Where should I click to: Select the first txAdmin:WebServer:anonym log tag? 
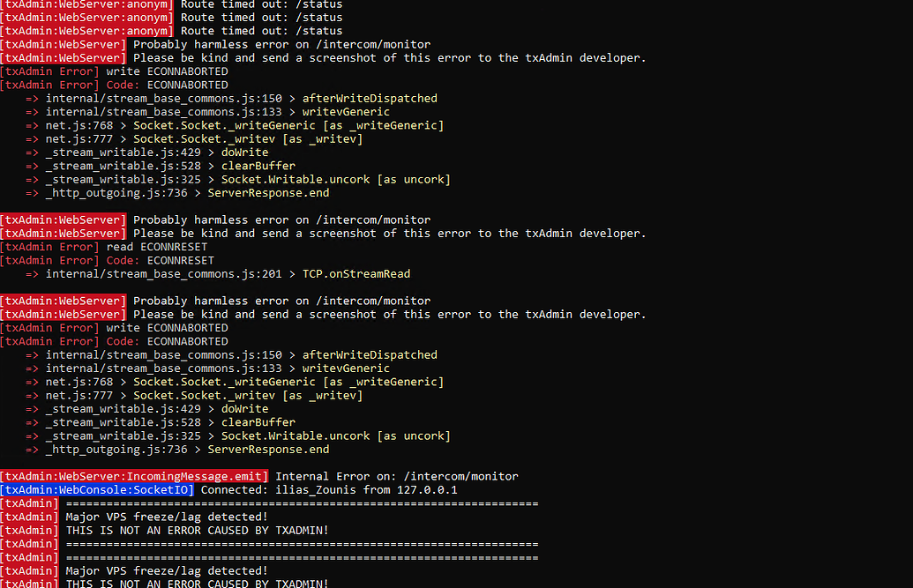86,4
